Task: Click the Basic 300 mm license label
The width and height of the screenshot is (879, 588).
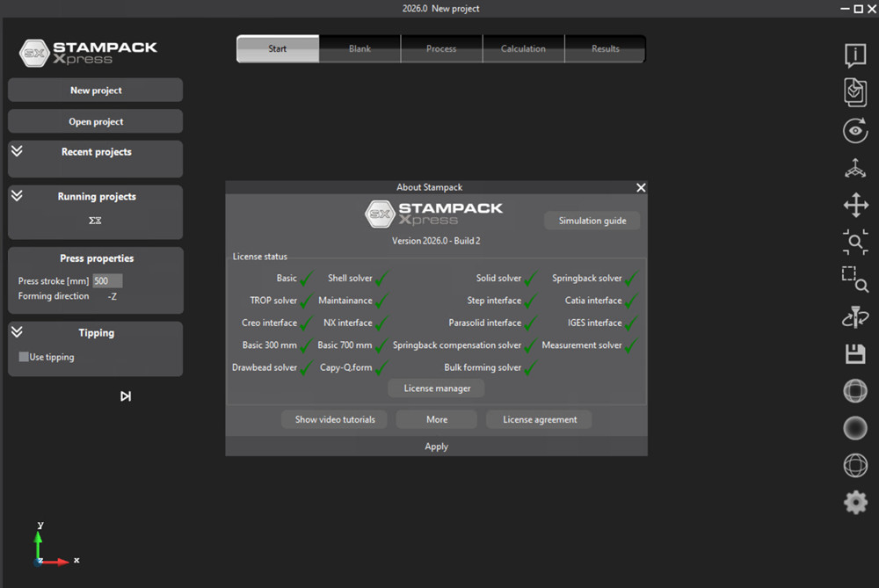Action: click(269, 345)
